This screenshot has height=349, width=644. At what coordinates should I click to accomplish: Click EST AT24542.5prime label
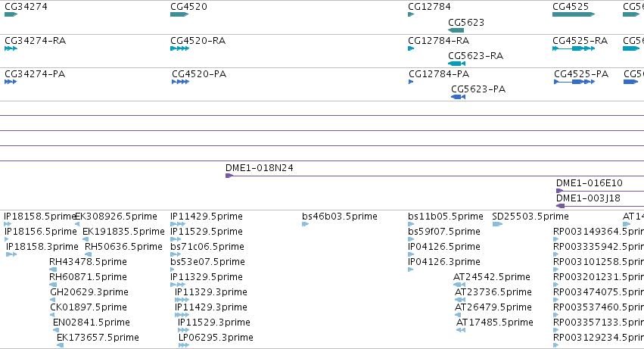492,277
